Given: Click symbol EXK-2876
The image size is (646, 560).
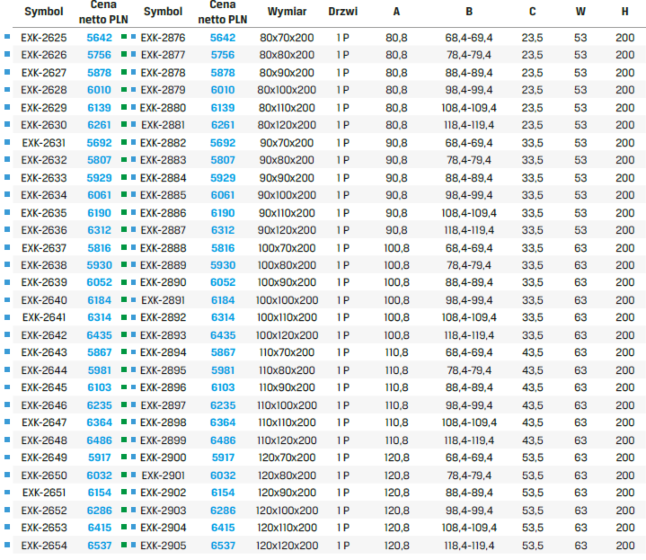Looking at the screenshot, I should 163,38.
